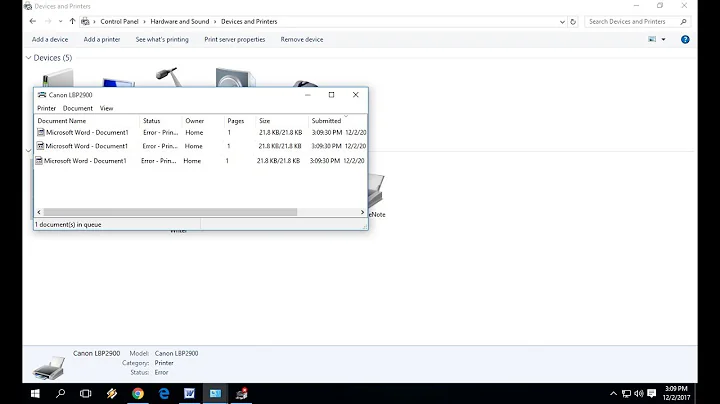Image resolution: width=720 pixels, height=404 pixels.
Task: Click the first computer device icon
Action: coord(58,78)
